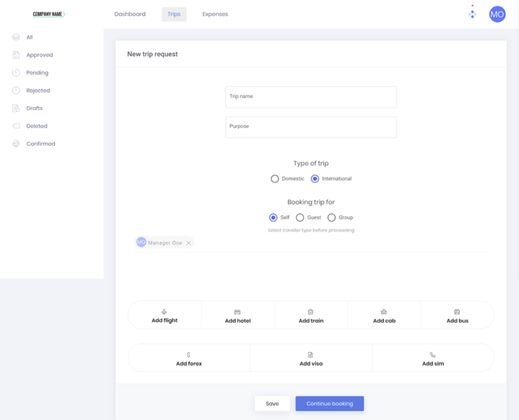Click the train icon above Add train
This screenshot has height=420, width=519.
310,312
